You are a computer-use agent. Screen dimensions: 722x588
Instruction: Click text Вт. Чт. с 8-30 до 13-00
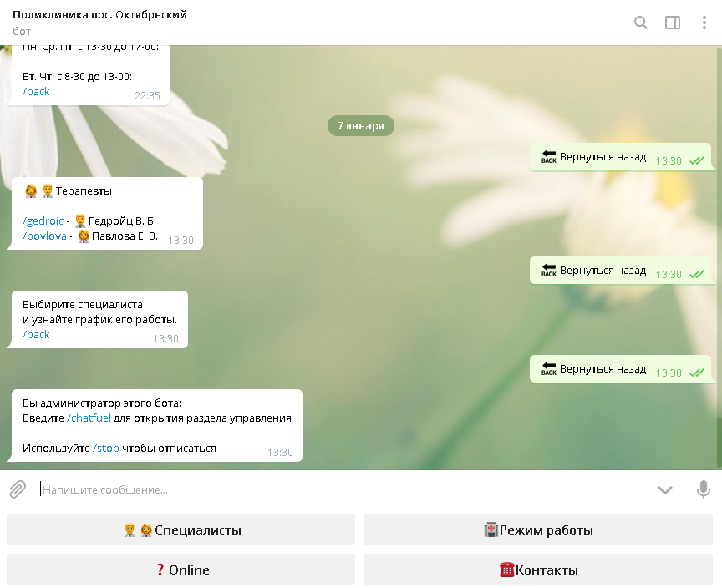77,76
